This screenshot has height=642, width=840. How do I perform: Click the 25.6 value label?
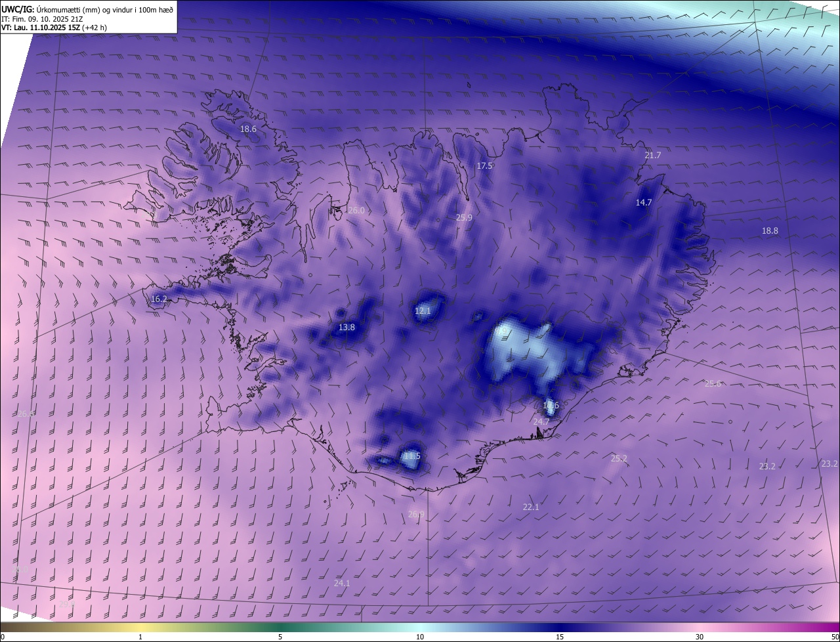(713, 384)
